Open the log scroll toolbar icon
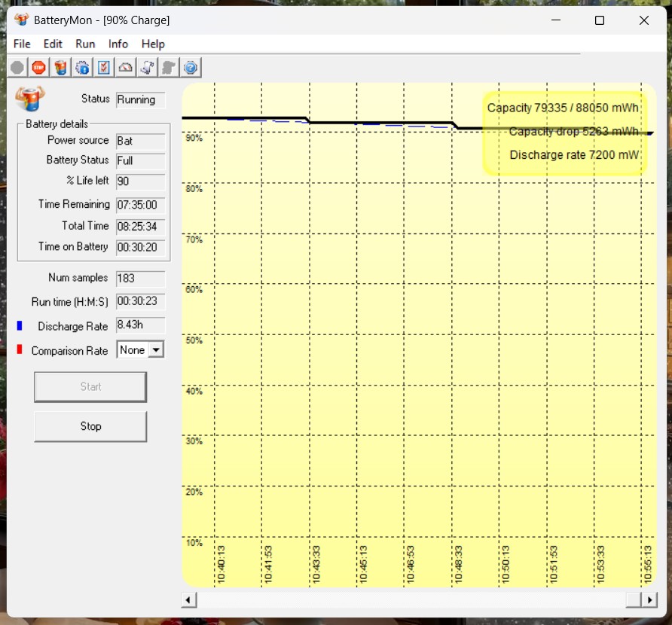Screen dimensions: 672x625 (x=148, y=68)
